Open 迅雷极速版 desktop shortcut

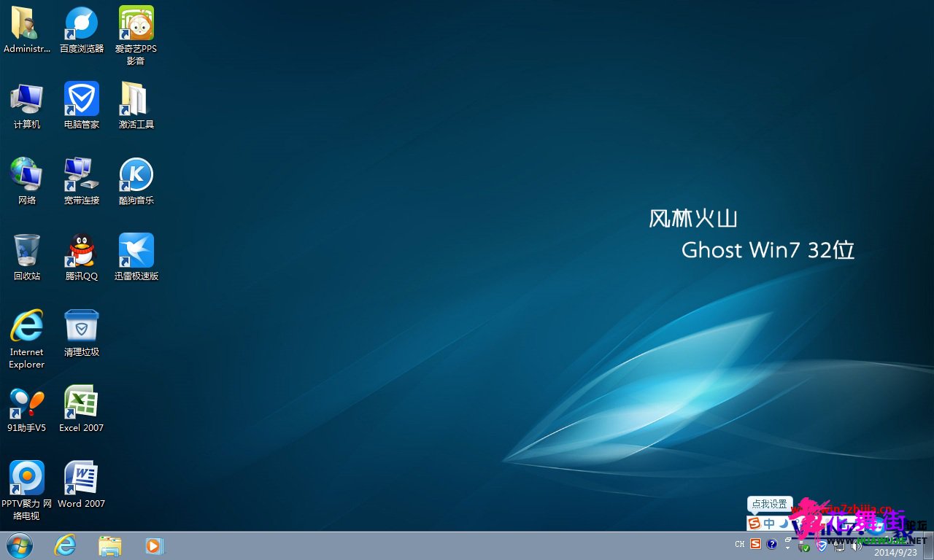point(136,257)
